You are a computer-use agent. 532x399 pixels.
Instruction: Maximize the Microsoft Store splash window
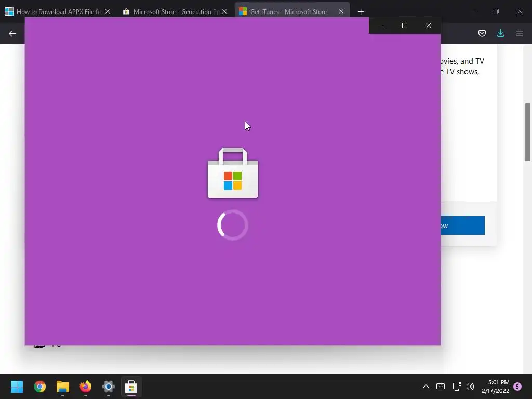click(x=404, y=25)
